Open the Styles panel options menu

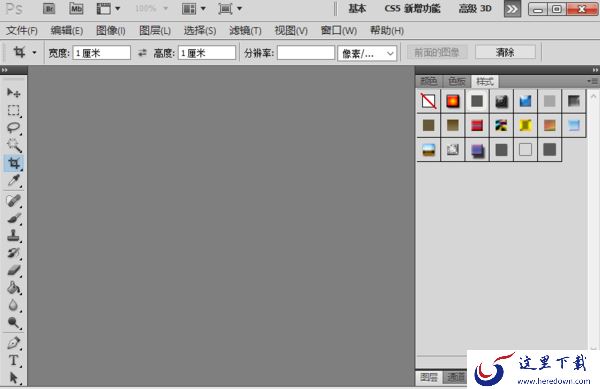click(x=592, y=81)
